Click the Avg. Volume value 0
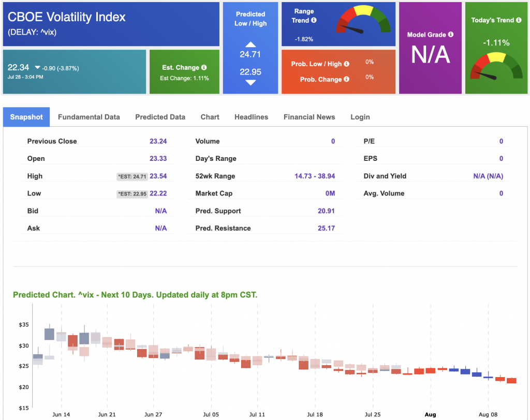Viewport: 530px width, 420px height. [x=501, y=193]
